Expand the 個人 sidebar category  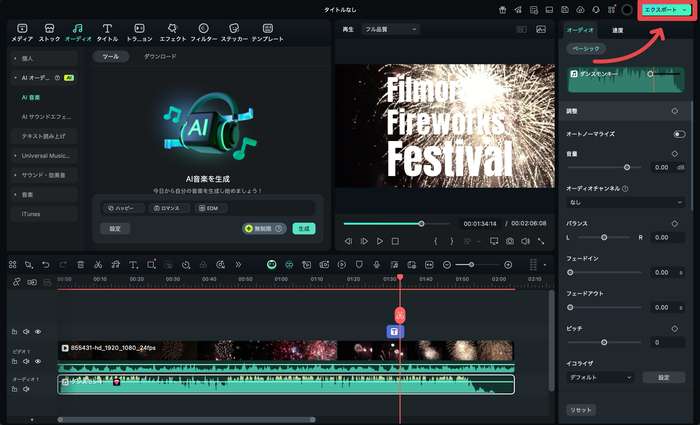tap(44, 58)
